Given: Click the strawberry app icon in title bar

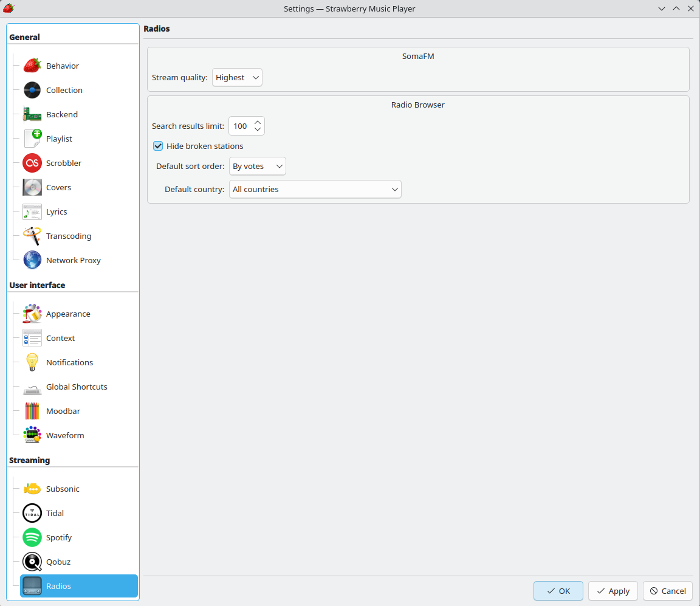Looking at the screenshot, I should 9,8.
